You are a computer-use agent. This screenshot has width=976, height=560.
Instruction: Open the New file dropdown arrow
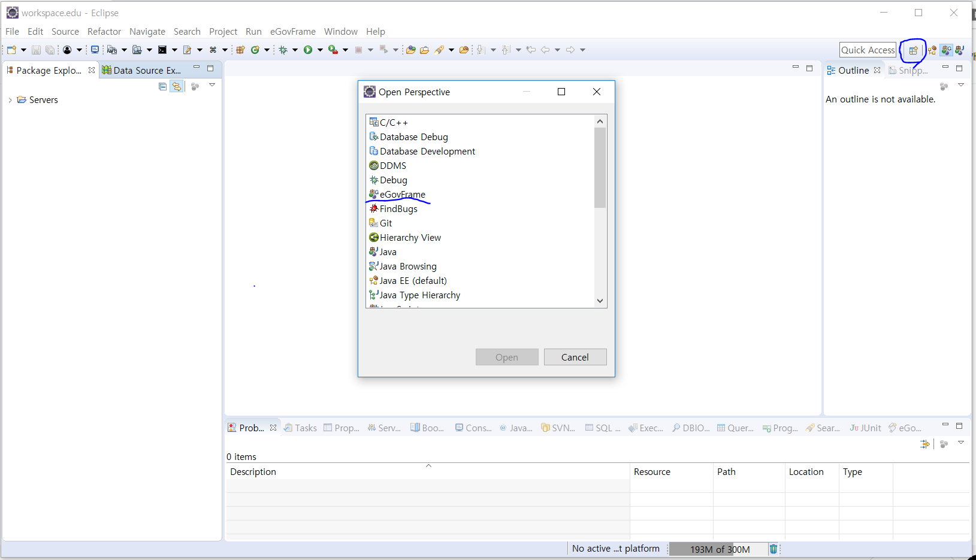[x=23, y=50]
